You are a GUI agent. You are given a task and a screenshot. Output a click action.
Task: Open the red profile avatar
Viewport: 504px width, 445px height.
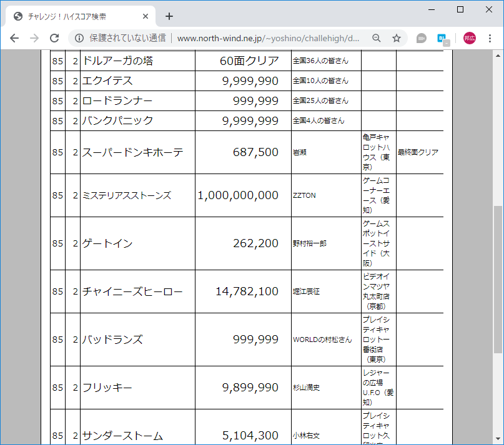tap(469, 38)
